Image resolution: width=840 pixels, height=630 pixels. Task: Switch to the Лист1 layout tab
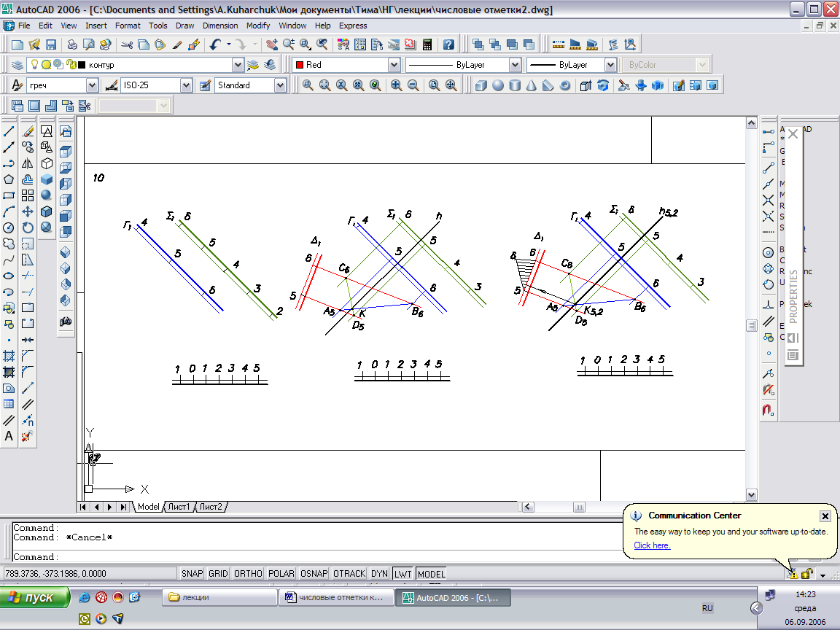click(179, 506)
